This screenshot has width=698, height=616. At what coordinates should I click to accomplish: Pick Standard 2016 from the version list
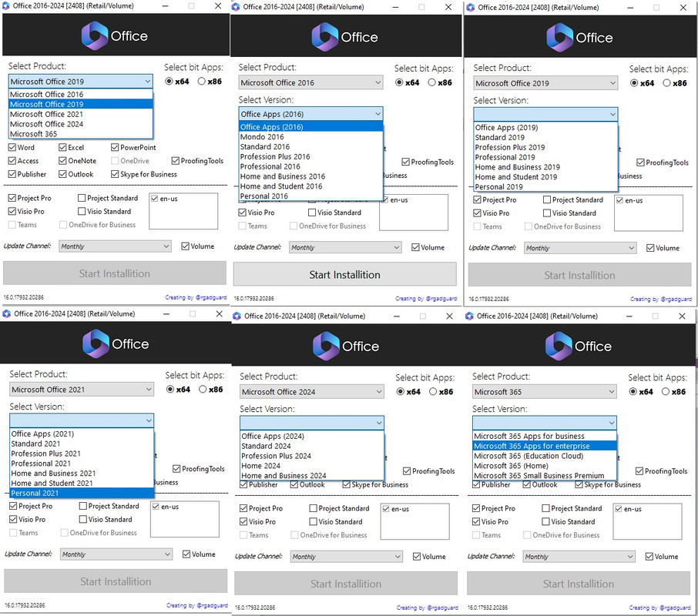pos(310,147)
